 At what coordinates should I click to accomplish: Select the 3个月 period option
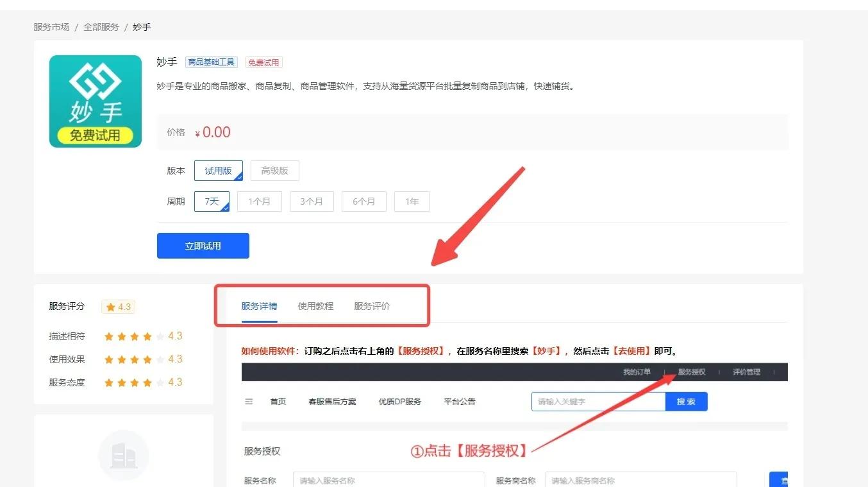pyautogui.click(x=312, y=201)
